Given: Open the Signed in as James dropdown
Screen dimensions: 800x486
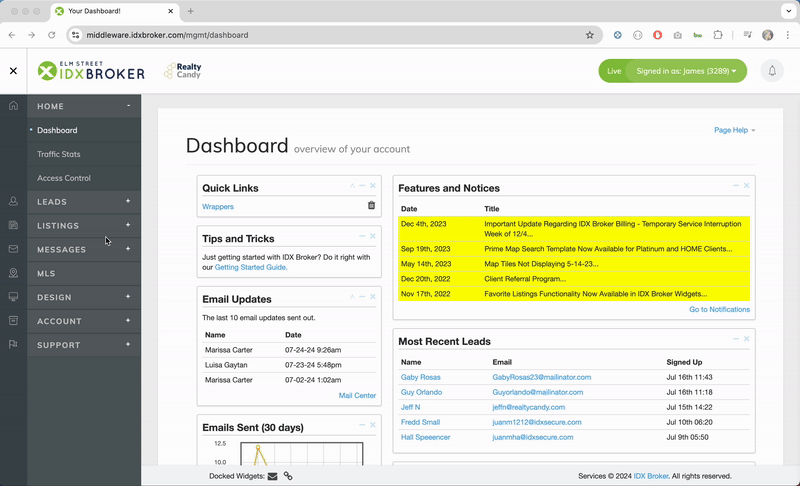Looking at the screenshot, I should click(x=686, y=71).
